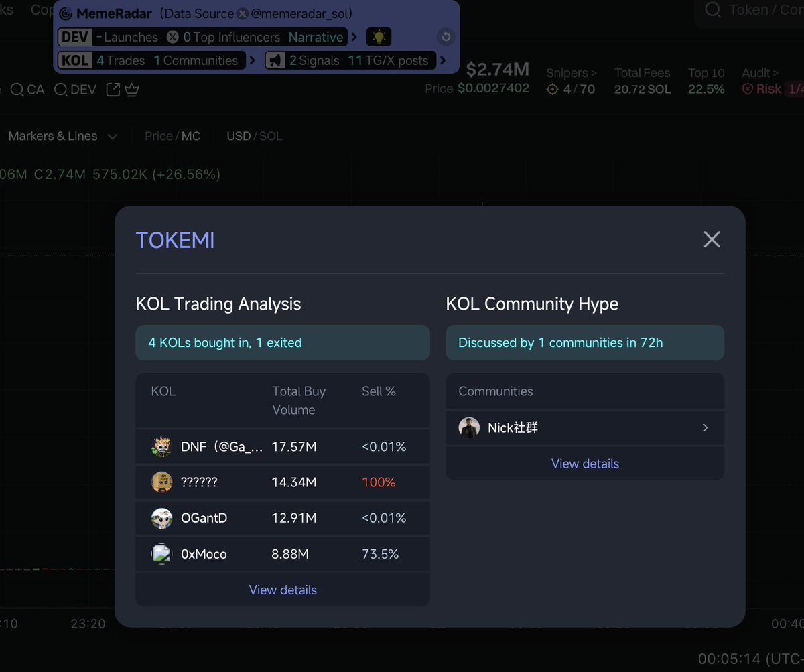Image resolution: width=804 pixels, height=672 pixels.
Task: Select the OGantD KOL name
Action: 205,518
